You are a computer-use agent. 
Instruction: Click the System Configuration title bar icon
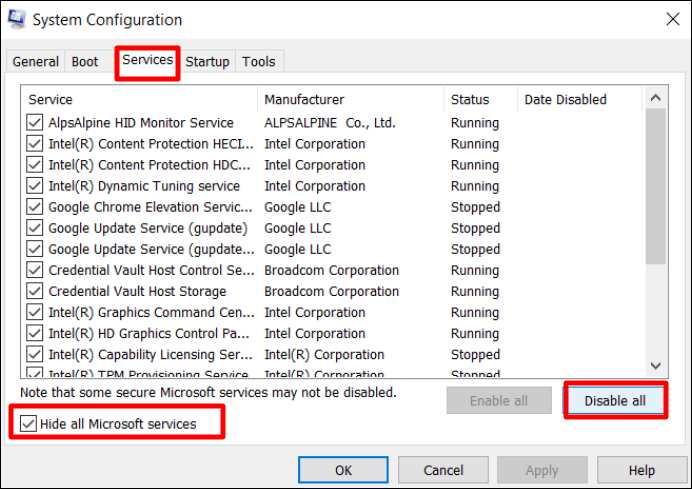point(16,19)
